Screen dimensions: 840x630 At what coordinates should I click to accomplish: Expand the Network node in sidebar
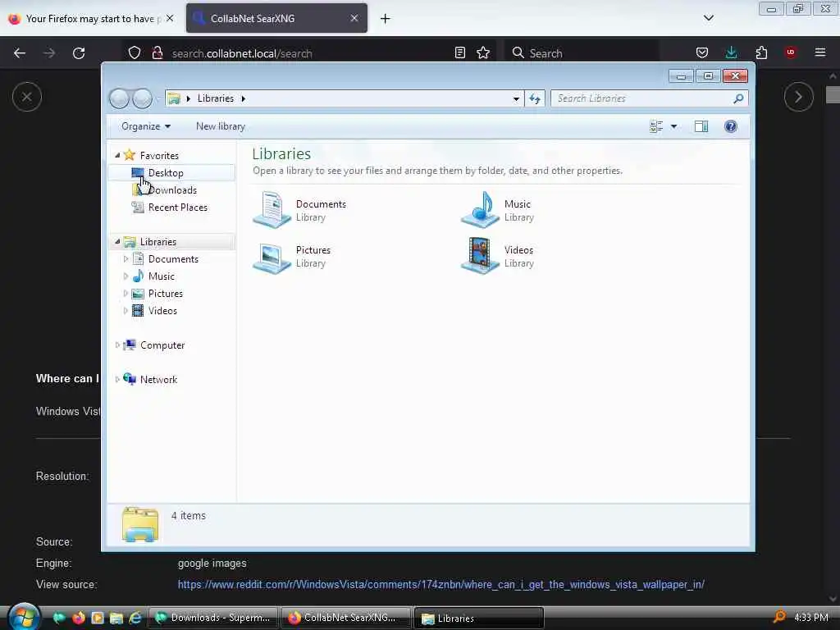click(x=117, y=379)
